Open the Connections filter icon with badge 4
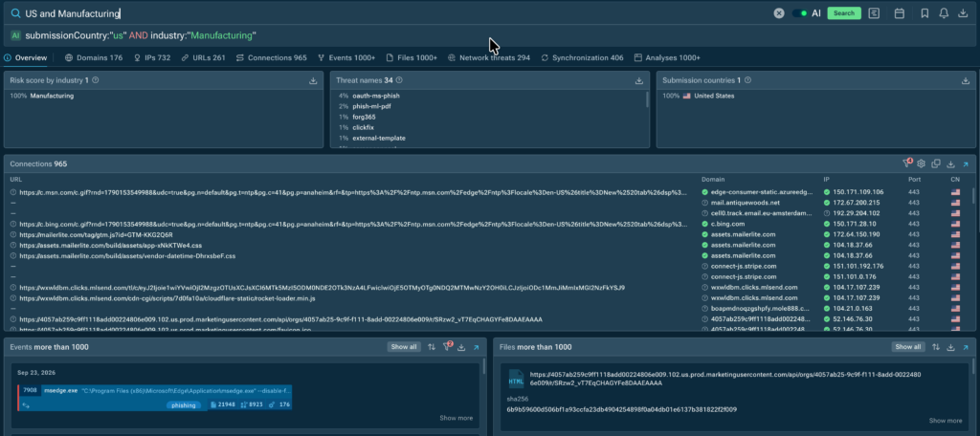This screenshot has height=436, width=980. tap(906, 163)
